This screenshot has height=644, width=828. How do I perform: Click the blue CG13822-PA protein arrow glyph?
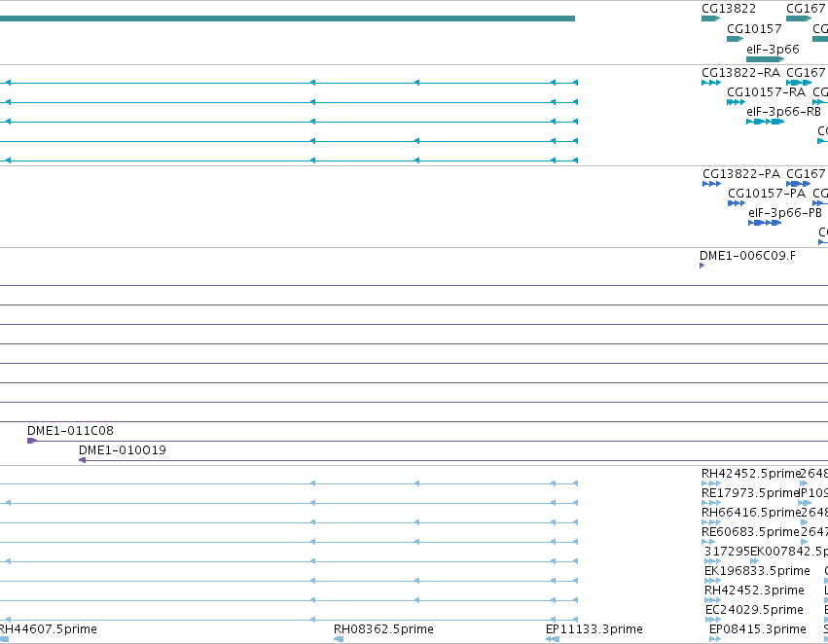click(712, 184)
